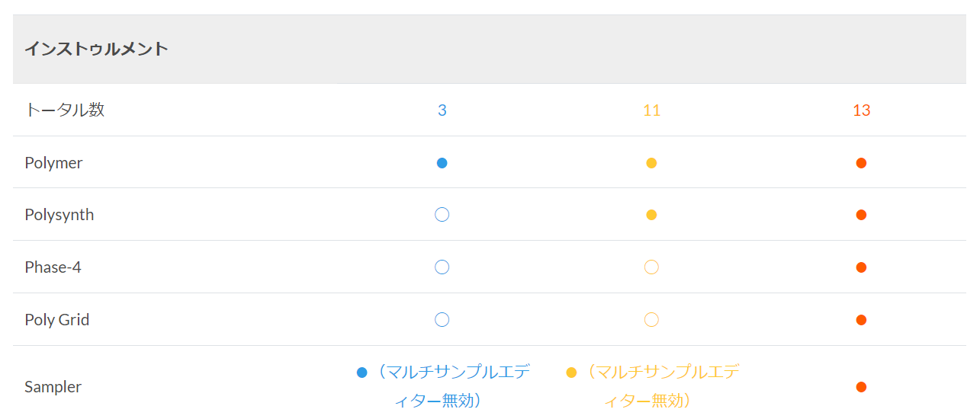Click the orange dot in Polysynth row
The height and width of the screenshot is (419, 980).
(861, 215)
